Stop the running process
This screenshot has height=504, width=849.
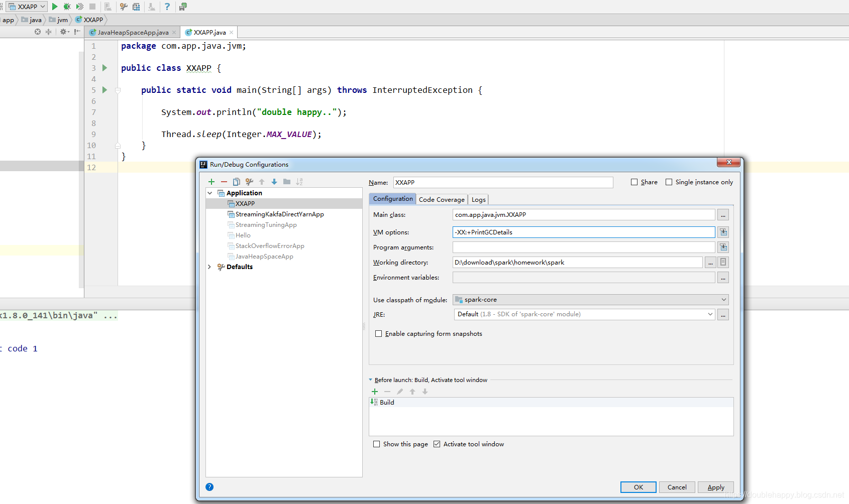pyautogui.click(x=92, y=7)
